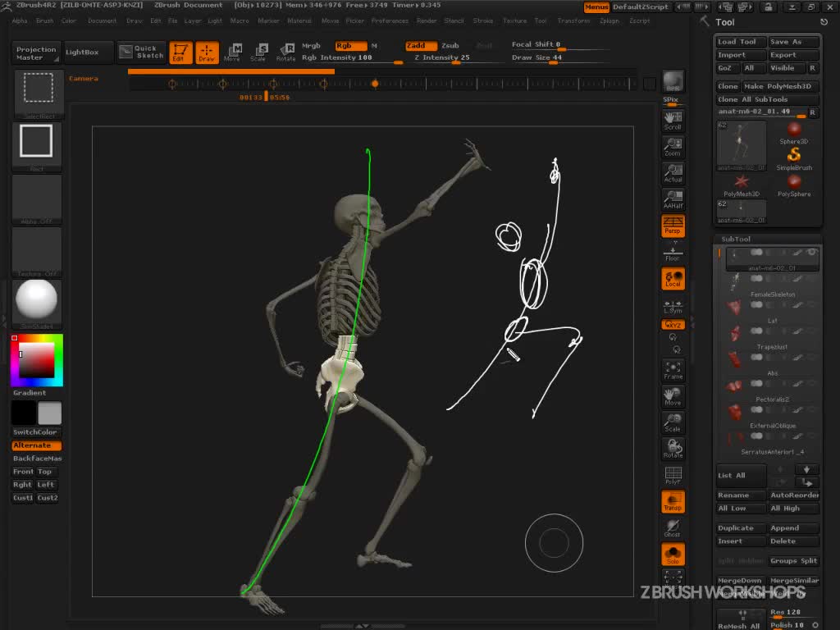Open the Transform menu
Viewport: 840px width, 630px height.
[x=573, y=21]
